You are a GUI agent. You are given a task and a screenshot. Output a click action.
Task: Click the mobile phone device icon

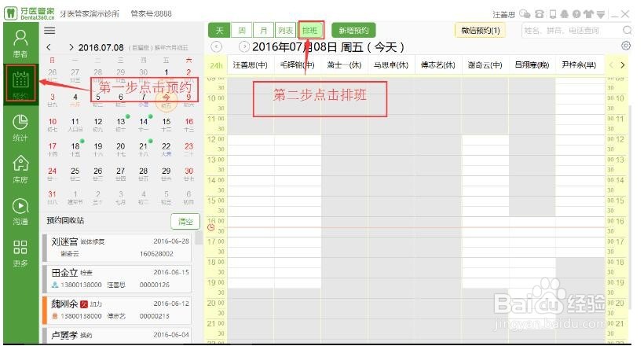[553, 14]
